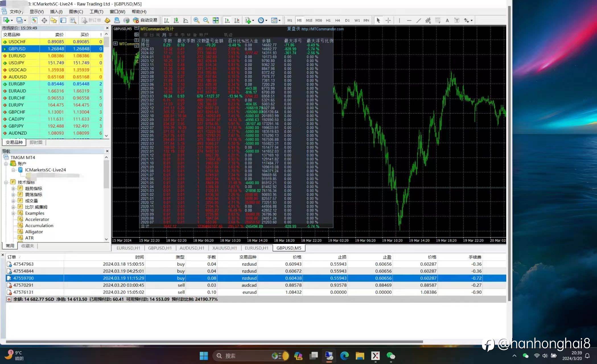
Task: Open the 工具(T) menu
Action: (x=96, y=12)
